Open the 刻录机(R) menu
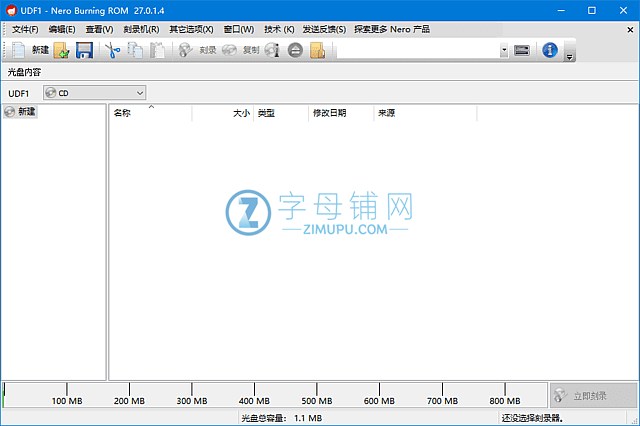640x426 pixels. click(x=140, y=29)
